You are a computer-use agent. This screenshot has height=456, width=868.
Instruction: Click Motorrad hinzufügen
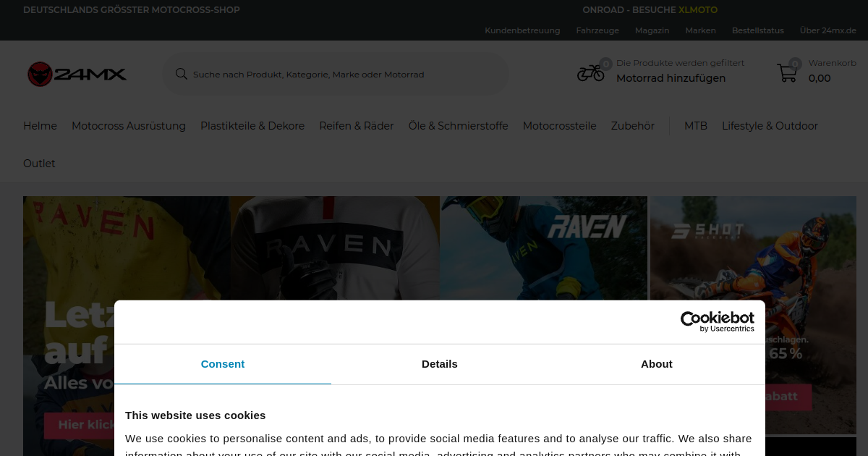coord(671,78)
